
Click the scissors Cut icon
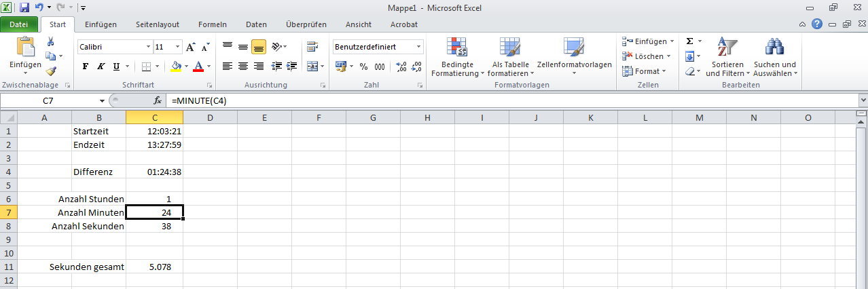pyautogui.click(x=51, y=42)
